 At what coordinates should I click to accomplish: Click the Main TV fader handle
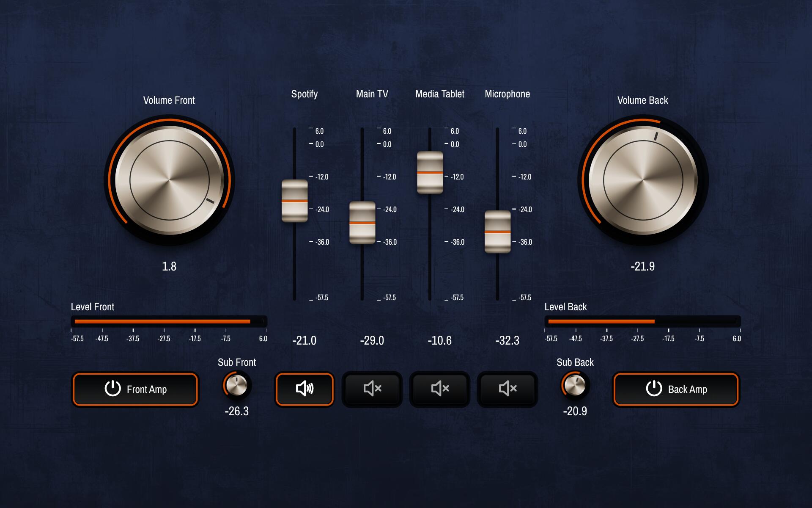[x=362, y=223]
